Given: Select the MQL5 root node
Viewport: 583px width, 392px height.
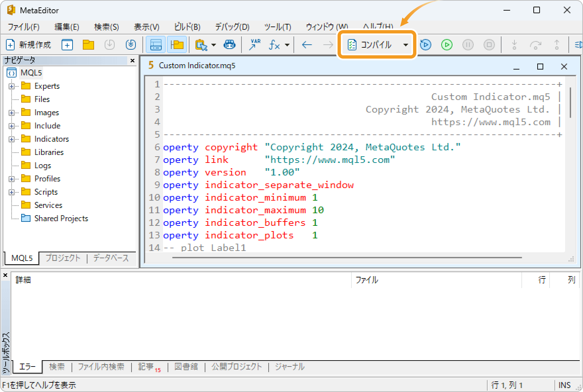Looking at the screenshot, I should (31, 73).
